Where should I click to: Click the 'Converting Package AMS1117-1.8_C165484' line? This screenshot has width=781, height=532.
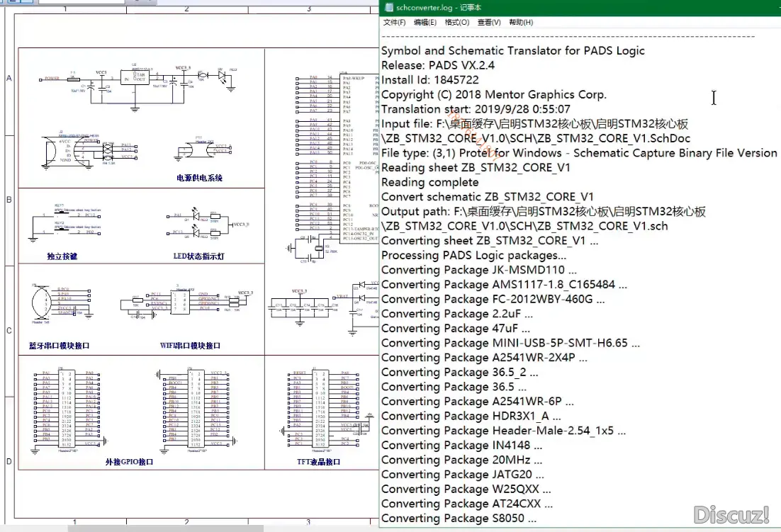point(504,285)
